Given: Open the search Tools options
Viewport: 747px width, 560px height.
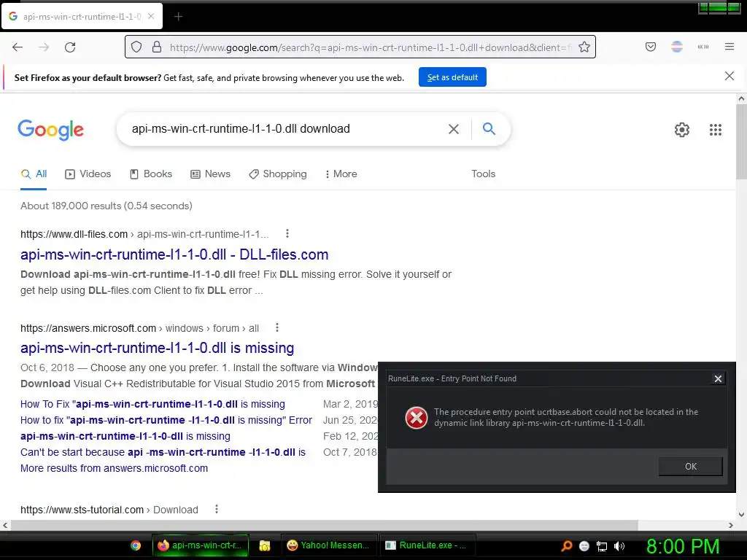Looking at the screenshot, I should click(483, 174).
